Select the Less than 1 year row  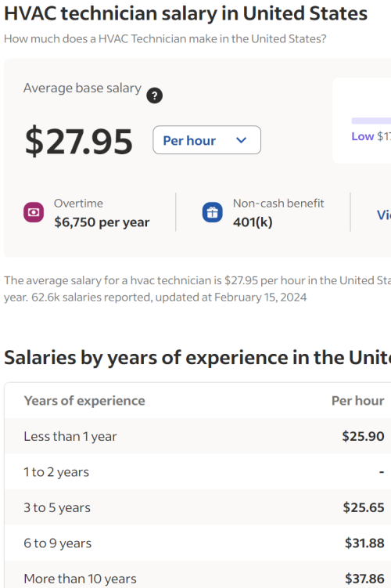[x=198, y=436]
